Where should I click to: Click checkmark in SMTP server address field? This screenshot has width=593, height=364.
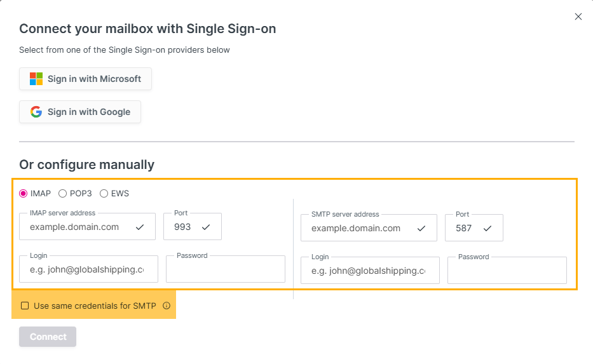coord(421,228)
